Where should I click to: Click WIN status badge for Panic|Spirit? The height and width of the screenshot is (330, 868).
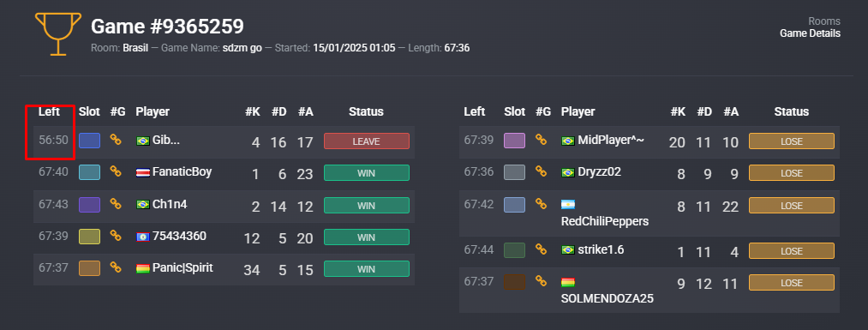point(367,268)
